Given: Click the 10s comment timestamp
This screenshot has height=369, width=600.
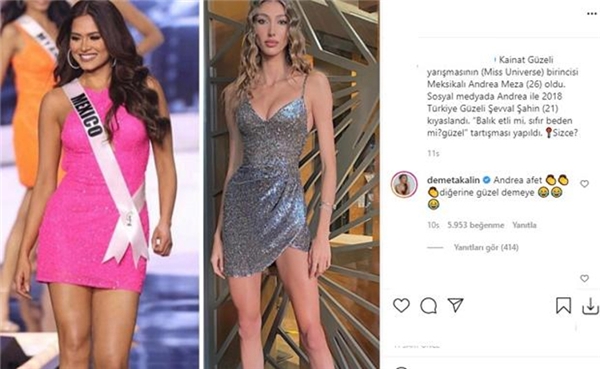Looking at the screenshot, I should pos(433,225).
